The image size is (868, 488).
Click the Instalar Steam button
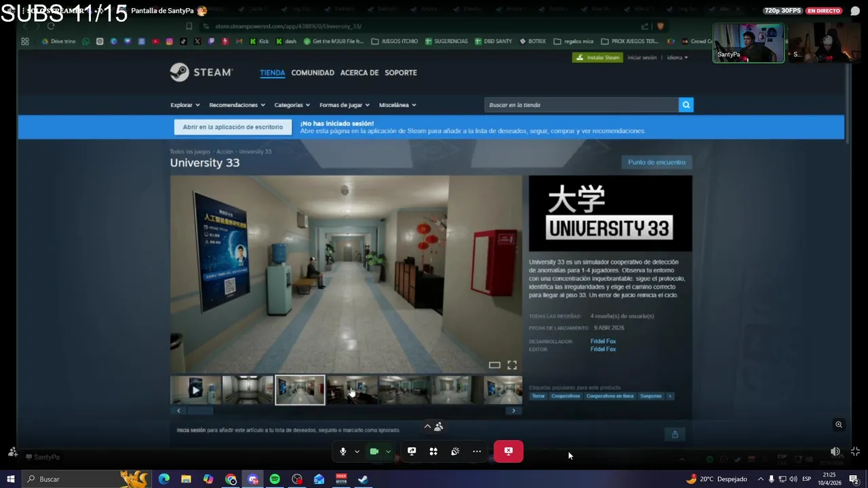point(597,58)
